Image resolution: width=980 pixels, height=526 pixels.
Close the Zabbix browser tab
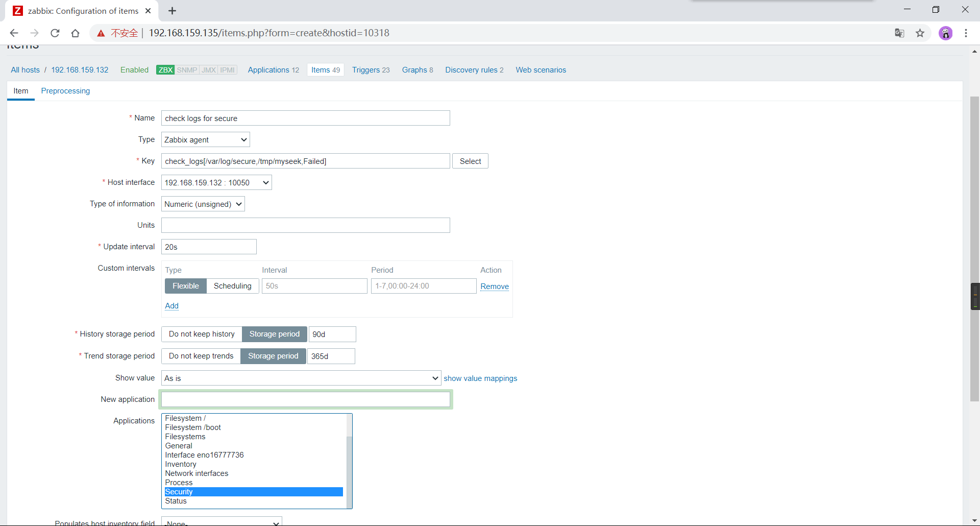coord(148,11)
